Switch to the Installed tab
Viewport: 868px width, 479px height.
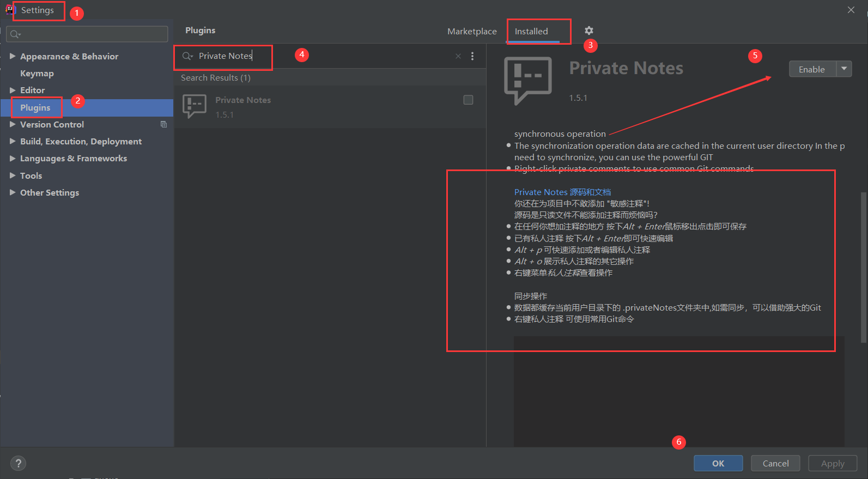[531, 31]
